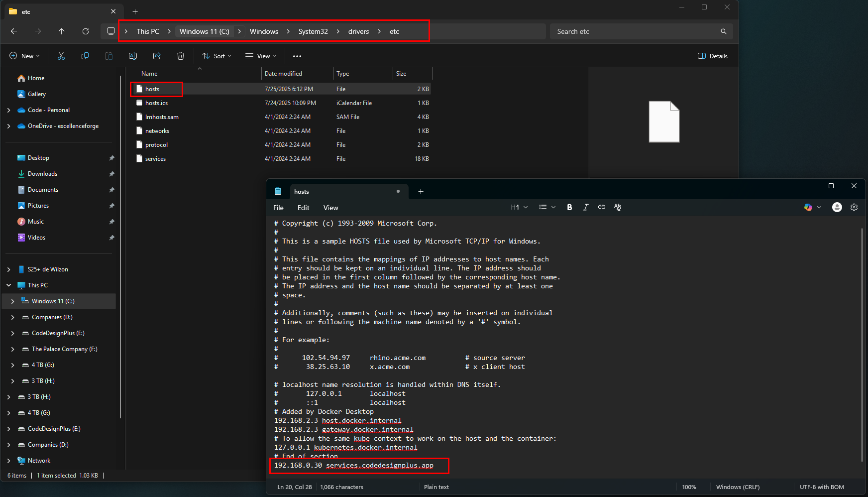Sort by the Date modified column header
This screenshot has height=497, width=868.
297,74
